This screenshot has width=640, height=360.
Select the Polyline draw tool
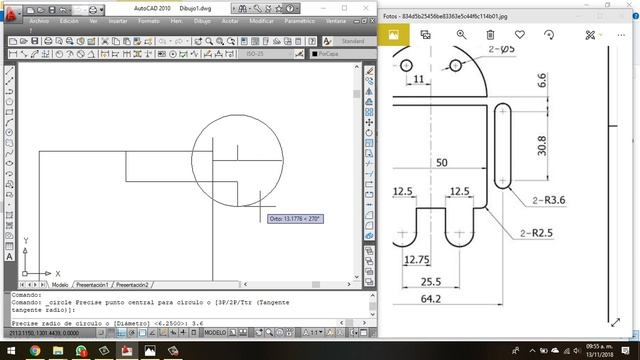coord(9,91)
